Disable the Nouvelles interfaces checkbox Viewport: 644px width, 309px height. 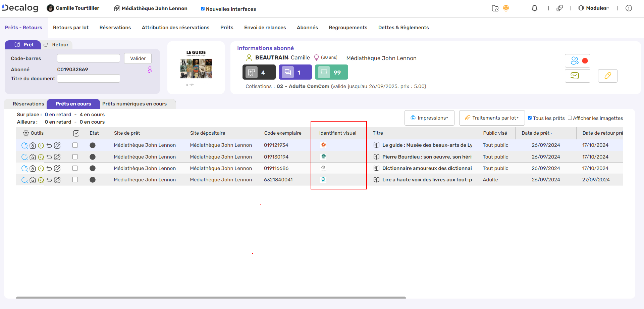[203, 9]
